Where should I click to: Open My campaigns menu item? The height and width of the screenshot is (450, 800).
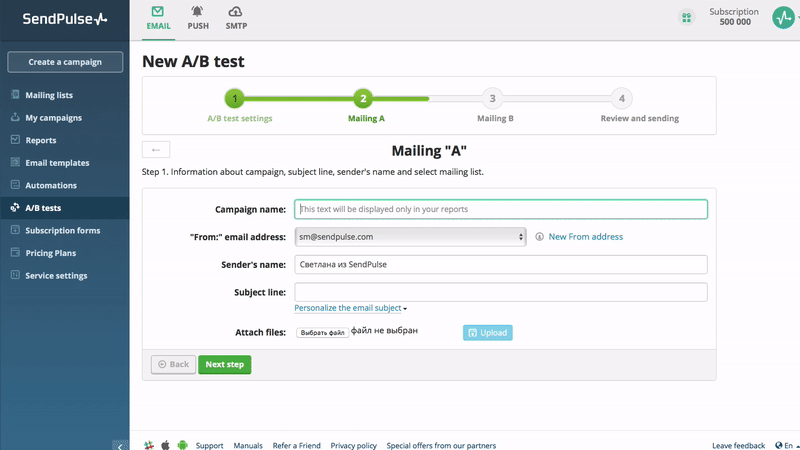point(54,117)
